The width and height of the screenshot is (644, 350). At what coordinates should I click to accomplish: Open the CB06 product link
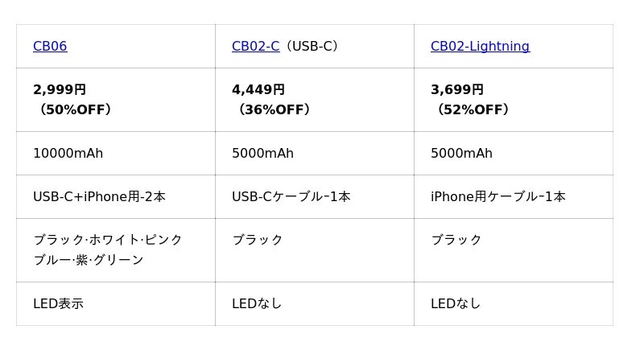tap(50, 47)
